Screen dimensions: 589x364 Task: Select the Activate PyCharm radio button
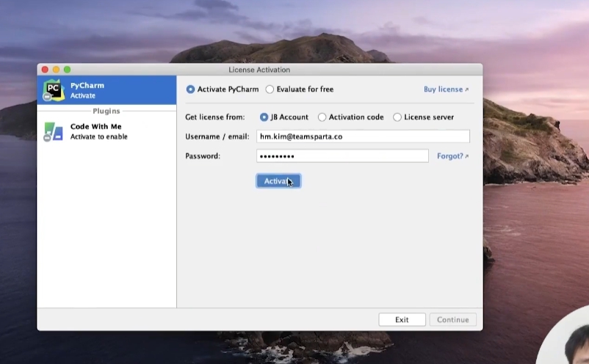(190, 90)
